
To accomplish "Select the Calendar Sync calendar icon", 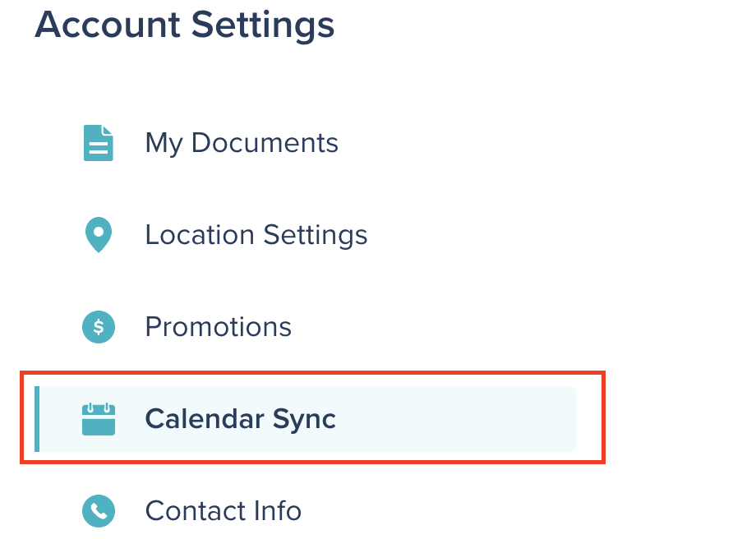I will pos(99,419).
